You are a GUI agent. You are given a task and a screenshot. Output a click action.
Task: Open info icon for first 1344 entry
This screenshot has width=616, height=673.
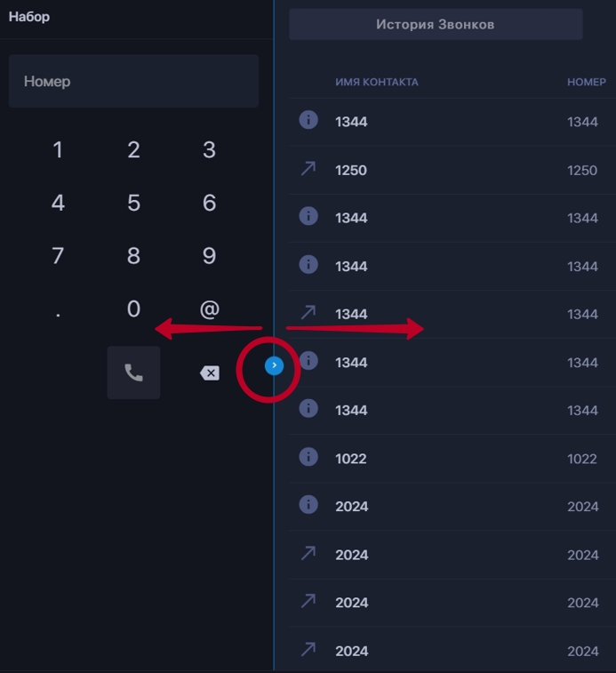(x=308, y=120)
